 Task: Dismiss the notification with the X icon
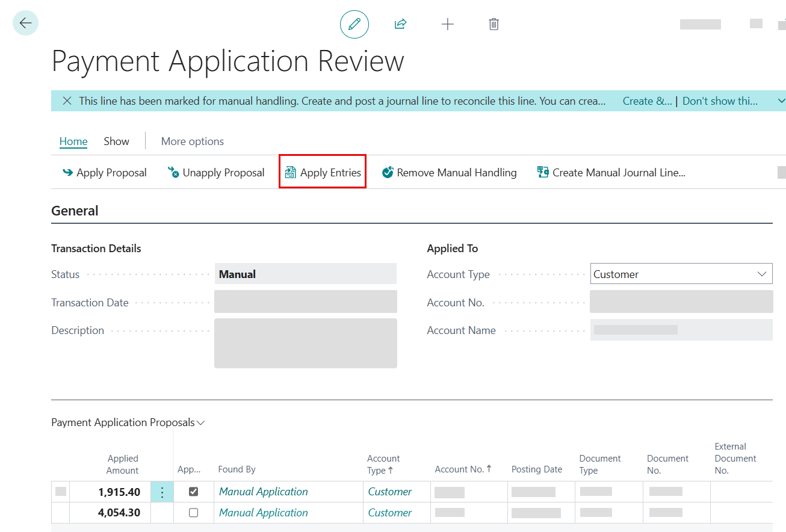pyautogui.click(x=67, y=101)
